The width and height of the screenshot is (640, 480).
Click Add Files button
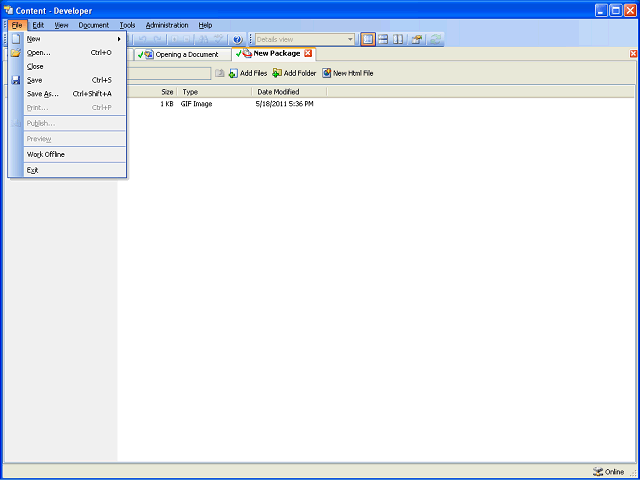[x=248, y=73]
